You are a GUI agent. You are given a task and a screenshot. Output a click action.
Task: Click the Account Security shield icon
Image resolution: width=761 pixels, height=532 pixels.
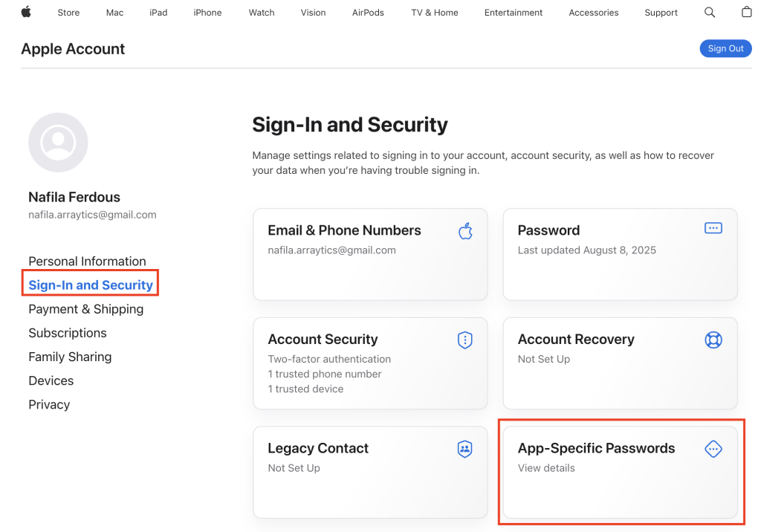465,340
